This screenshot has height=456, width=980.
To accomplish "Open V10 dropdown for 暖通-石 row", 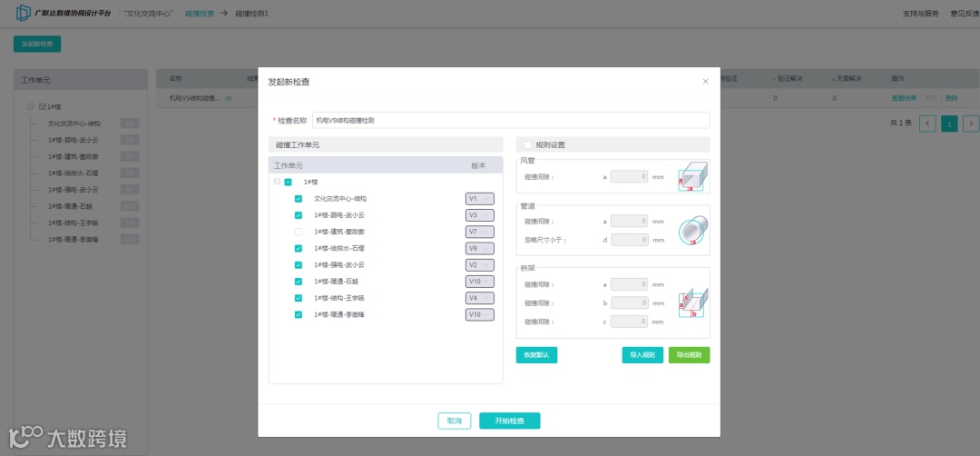I will [479, 282].
